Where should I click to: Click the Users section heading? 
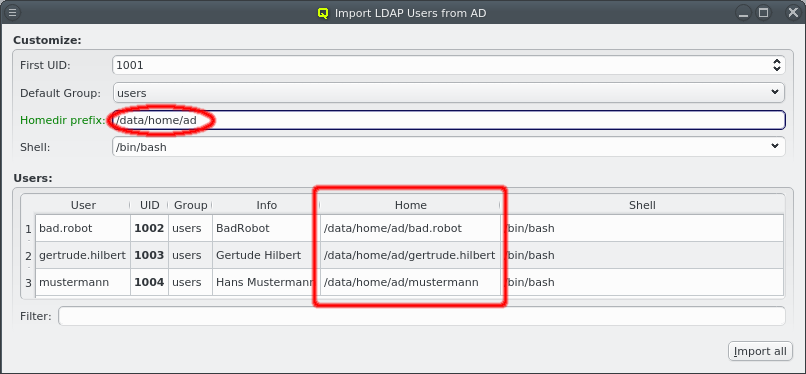click(33, 178)
